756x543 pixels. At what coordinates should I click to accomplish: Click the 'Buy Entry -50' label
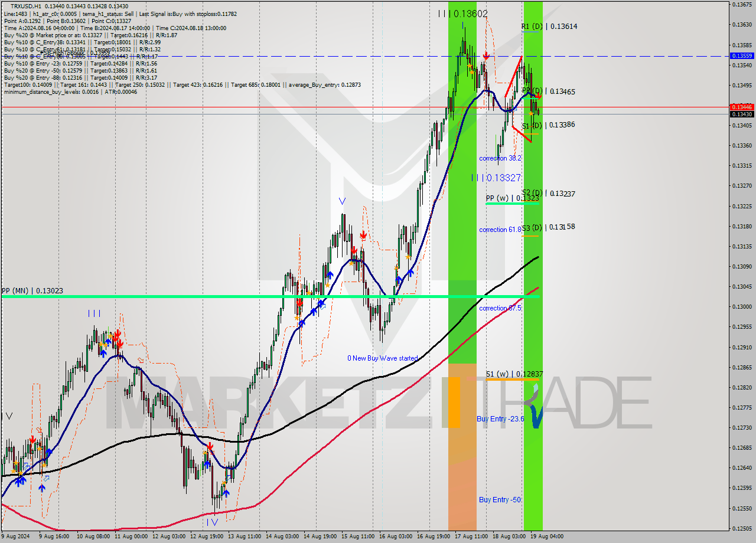pos(500,499)
